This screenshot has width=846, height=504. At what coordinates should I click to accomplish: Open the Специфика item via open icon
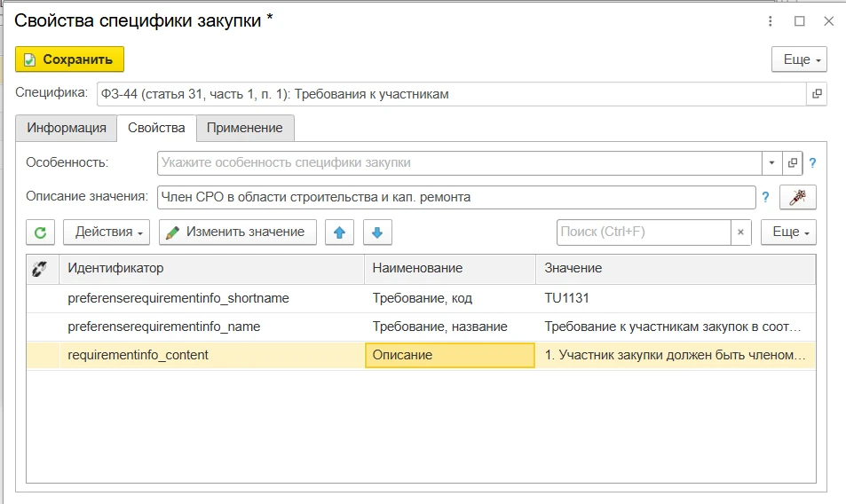click(817, 94)
